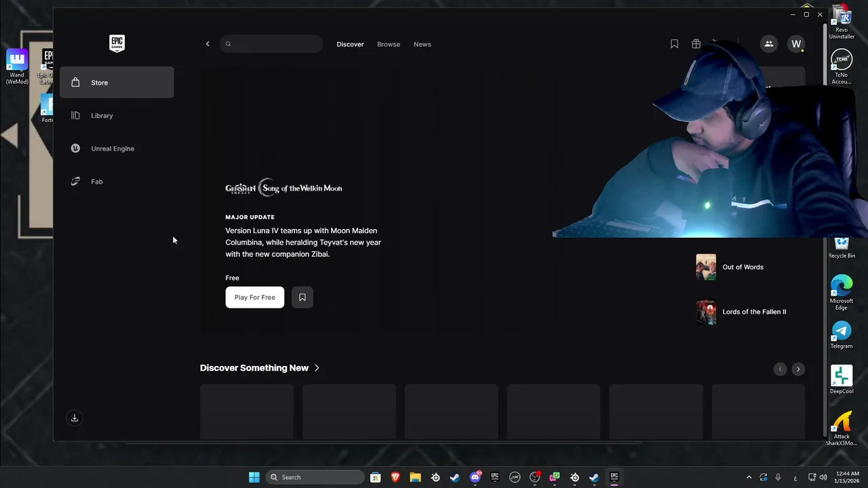Open TcNo Account desktop shortcut

[842, 67]
